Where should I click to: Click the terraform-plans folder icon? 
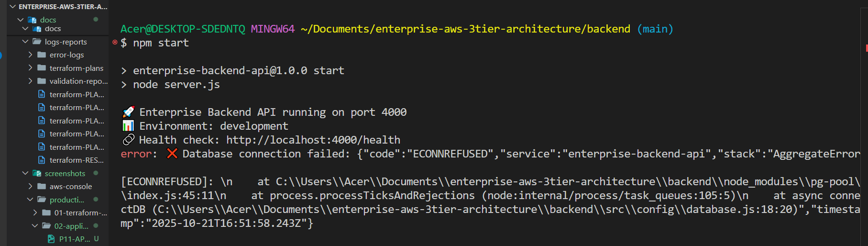[42, 68]
